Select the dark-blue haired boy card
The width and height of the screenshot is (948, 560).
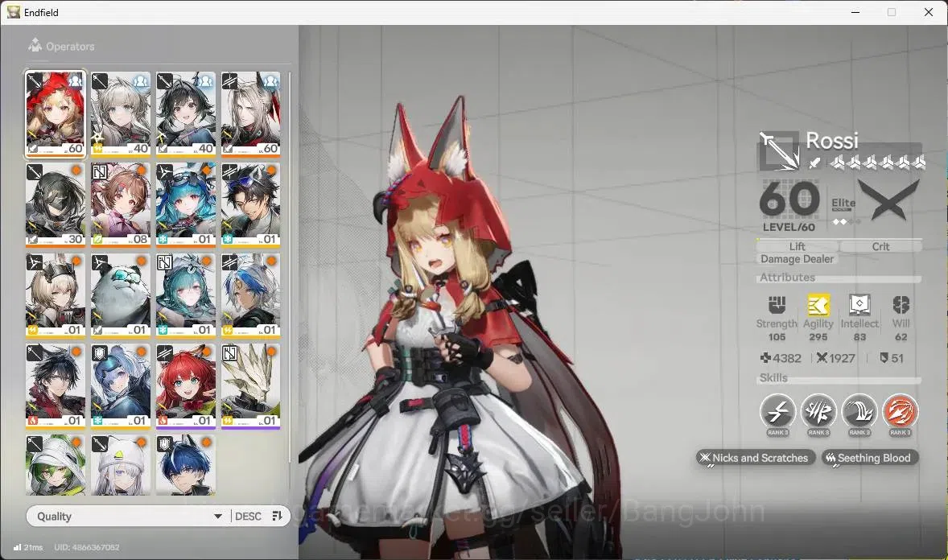186,464
